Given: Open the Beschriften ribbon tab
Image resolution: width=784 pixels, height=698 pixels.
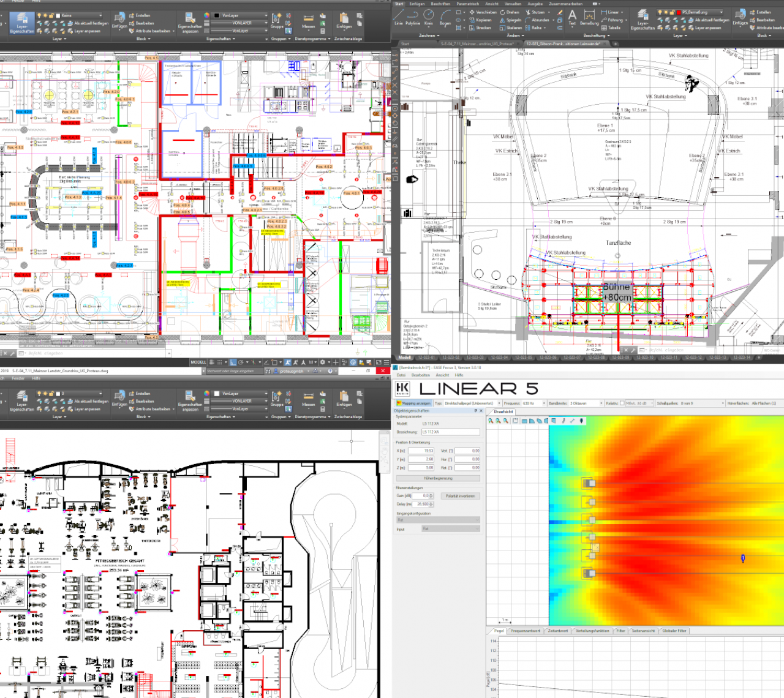Looking at the screenshot, I should [440, 4].
